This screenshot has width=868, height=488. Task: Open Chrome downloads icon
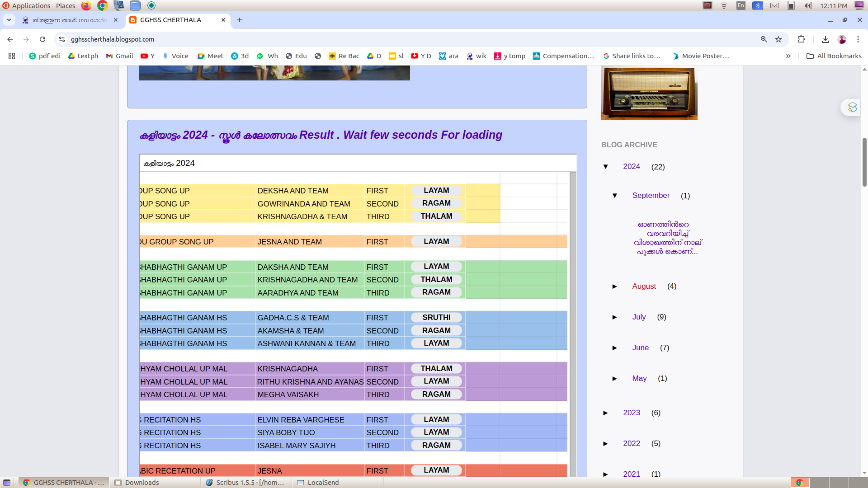[x=826, y=39]
